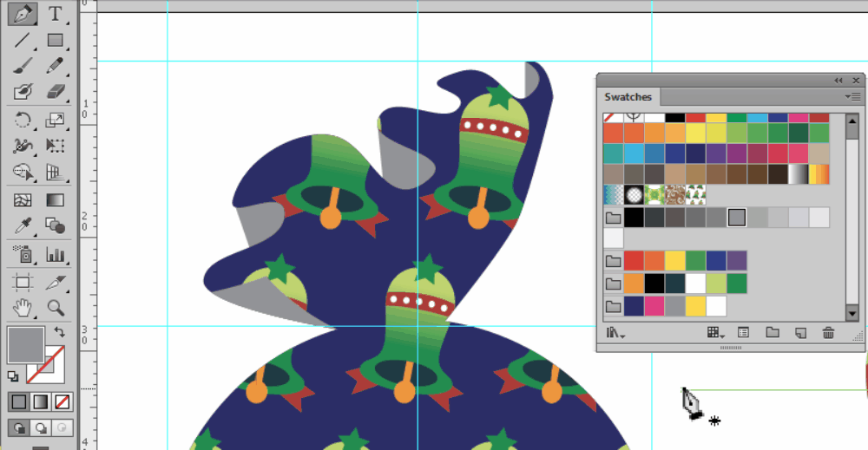Open the Swatch Libraries menu

[x=615, y=333]
